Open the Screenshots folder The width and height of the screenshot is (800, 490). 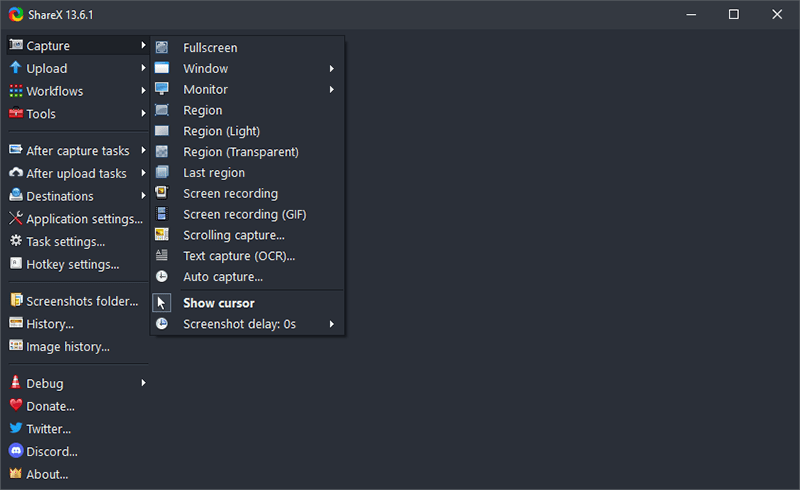82,301
